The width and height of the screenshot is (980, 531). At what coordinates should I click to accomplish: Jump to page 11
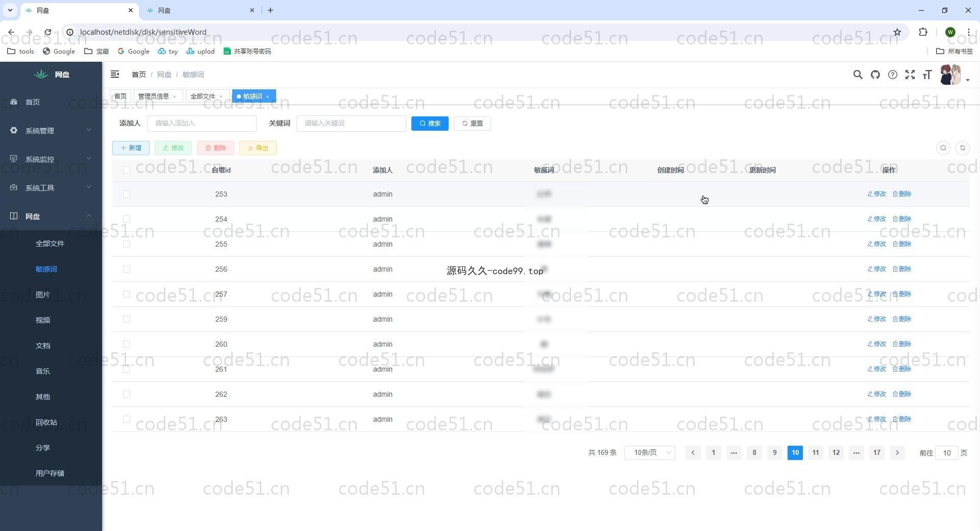coord(816,453)
